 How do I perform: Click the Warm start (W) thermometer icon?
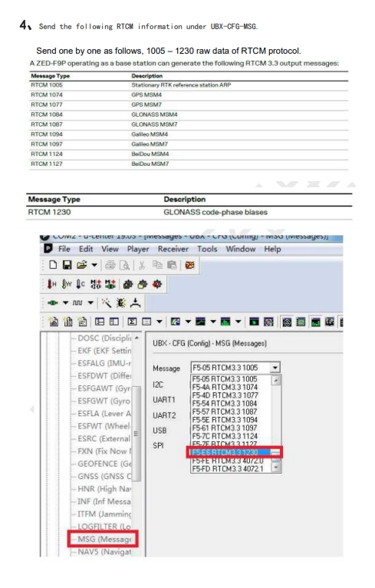point(66,284)
